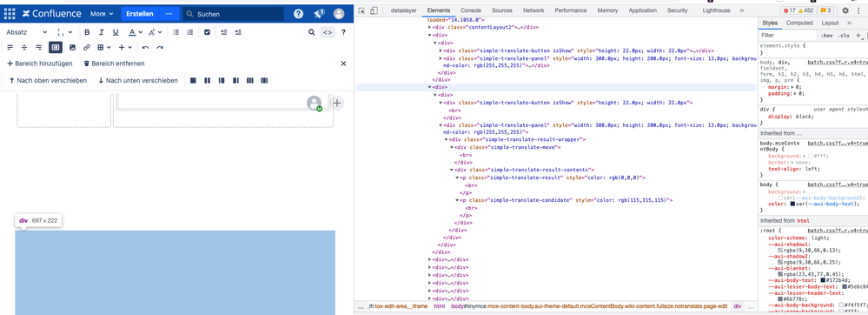The height and width of the screenshot is (315, 868).
Task: Open create options ellipsis button
Action: (169, 14)
